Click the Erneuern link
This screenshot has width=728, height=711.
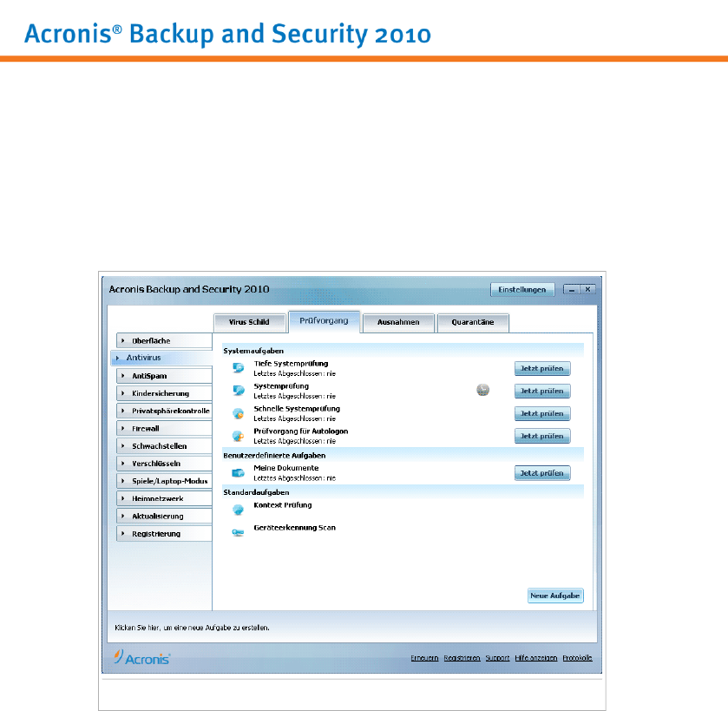[x=424, y=658]
